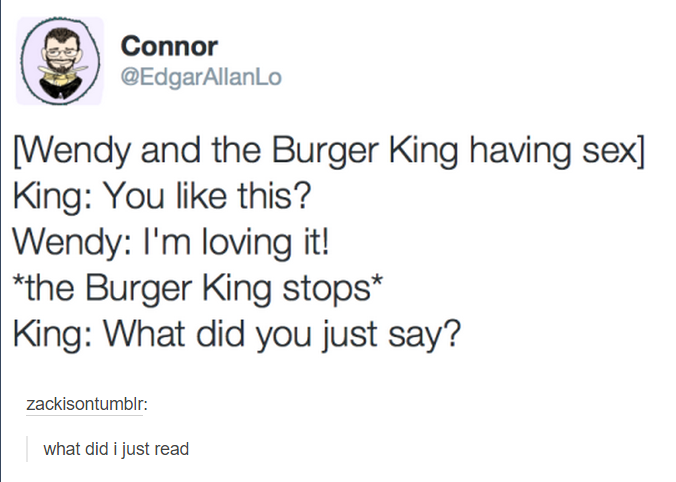Click the comment "what did i just read"
This screenshot has height=482, width=676.
[116, 449]
